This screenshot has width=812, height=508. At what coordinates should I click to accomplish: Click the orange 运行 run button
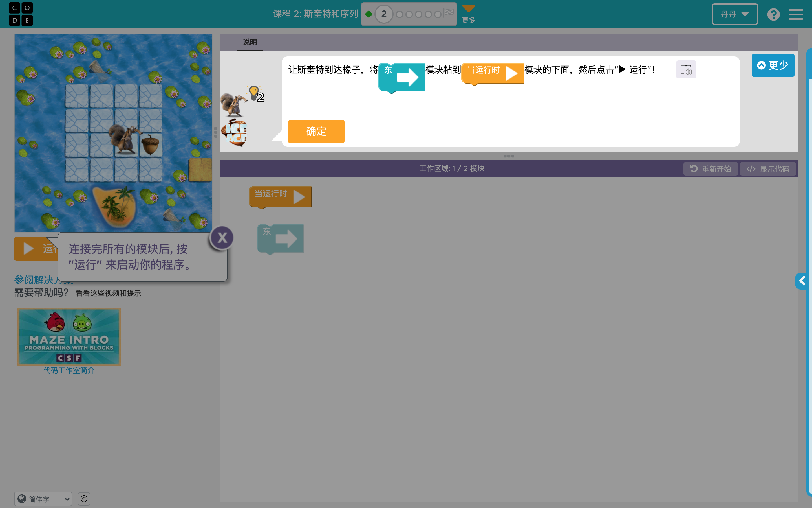click(36, 249)
